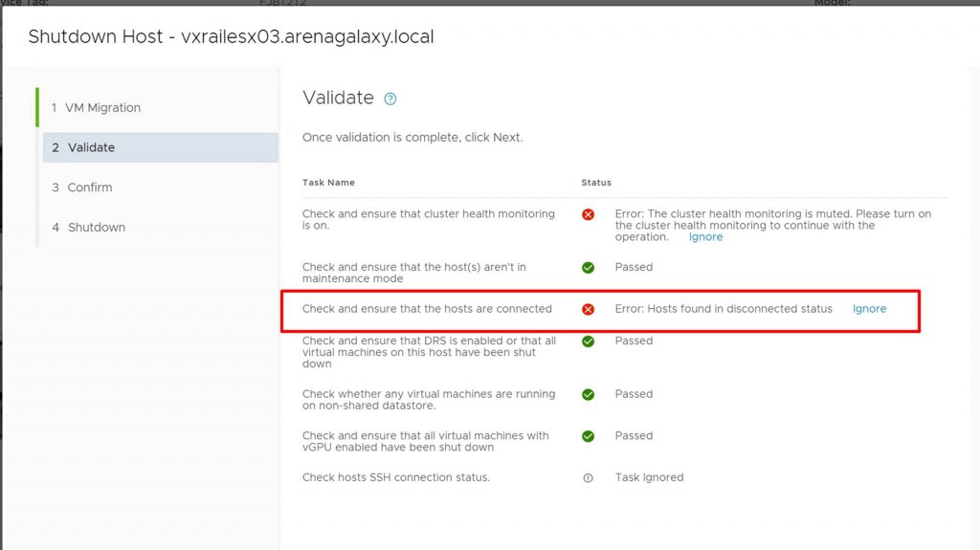The height and width of the screenshot is (550, 980).
Task: Click the red error icon for cluster health monitoring
Action: pos(589,214)
